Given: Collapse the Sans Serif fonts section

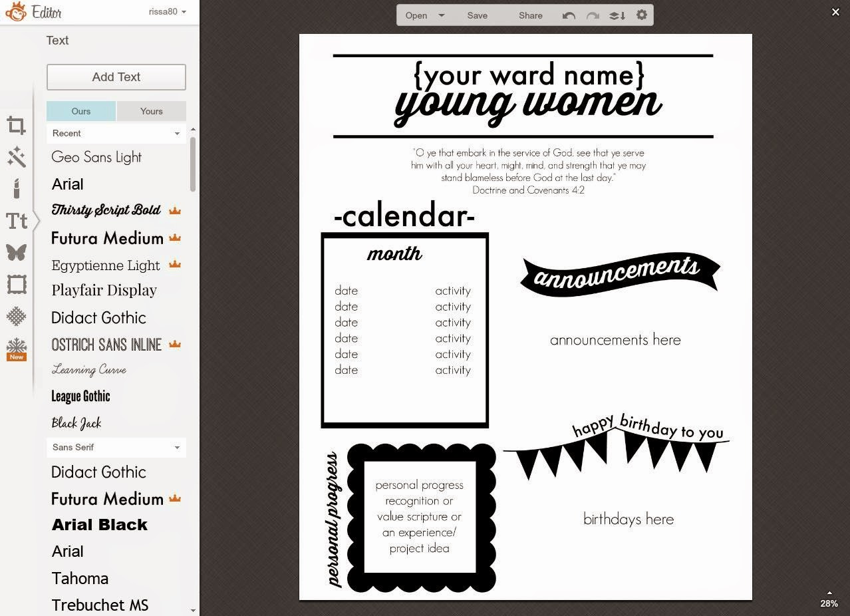Looking at the screenshot, I should (x=116, y=447).
